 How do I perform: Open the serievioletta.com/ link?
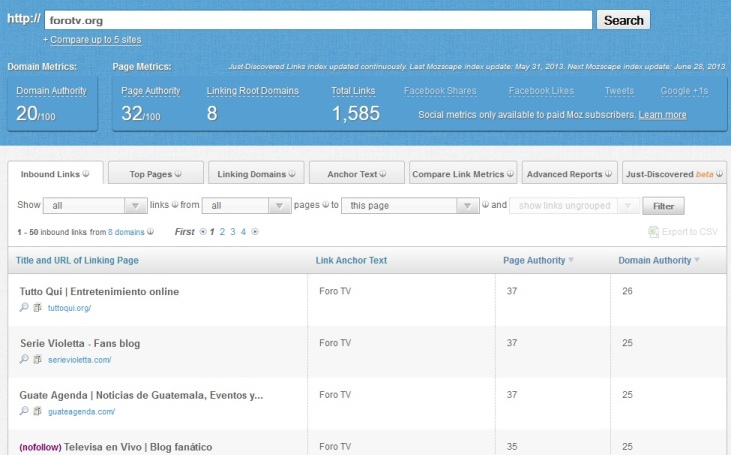click(79, 359)
